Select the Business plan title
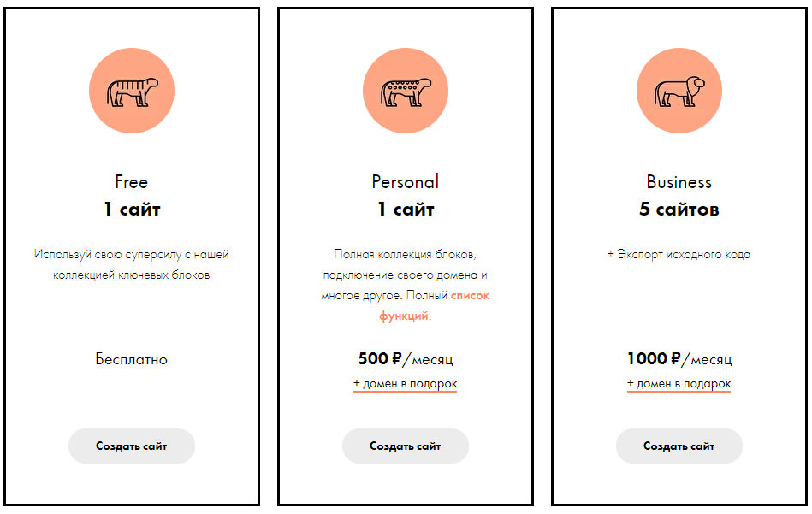Screen dimensions: 812x514 coord(679,182)
